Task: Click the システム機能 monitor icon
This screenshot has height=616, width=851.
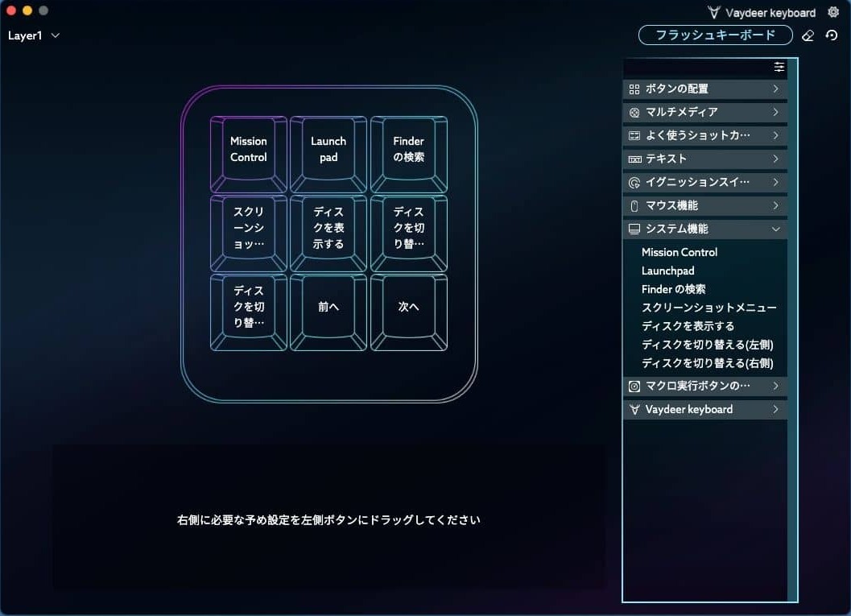Action: (x=634, y=229)
